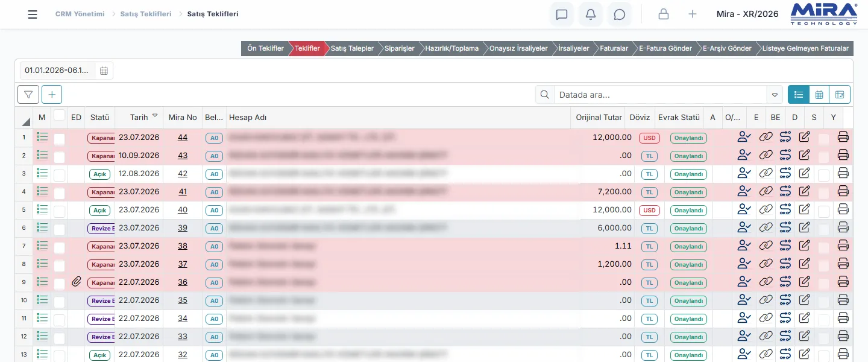
Task: Open the E-Fatura Gönder stage
Action: pyautogui.click(x=665, y=48)
